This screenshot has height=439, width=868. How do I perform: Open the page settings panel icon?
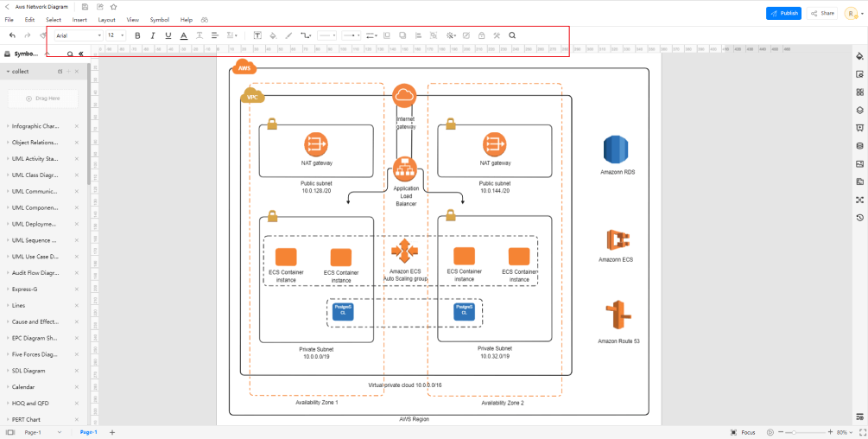[859, 74]
